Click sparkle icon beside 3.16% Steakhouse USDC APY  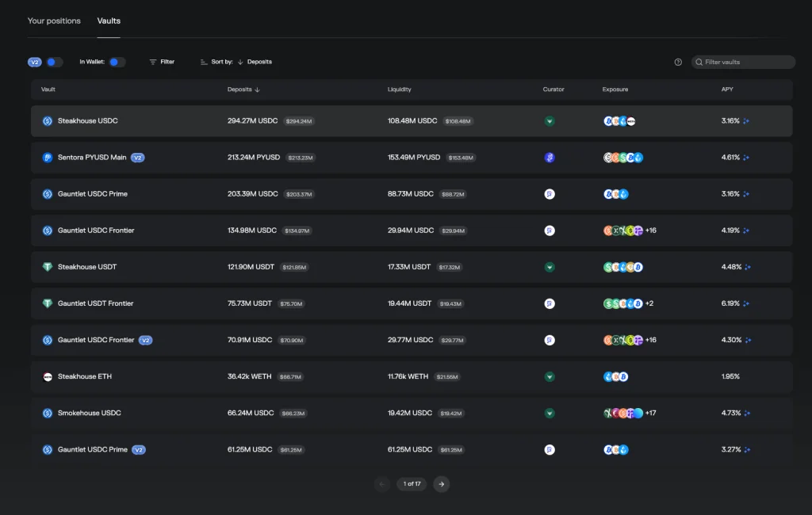point(746,121)
